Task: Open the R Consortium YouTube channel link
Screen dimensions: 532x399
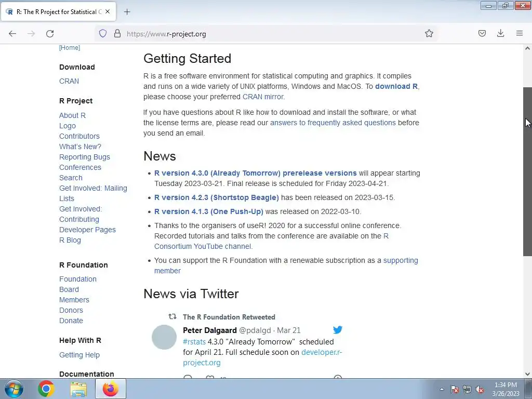Action: click(x=203, y=246)
